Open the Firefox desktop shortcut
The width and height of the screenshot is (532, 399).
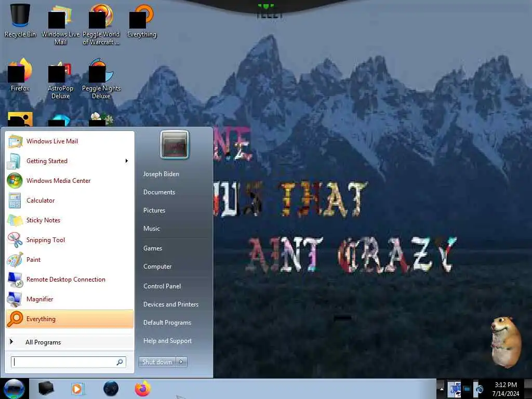click(x=20, y=75)
